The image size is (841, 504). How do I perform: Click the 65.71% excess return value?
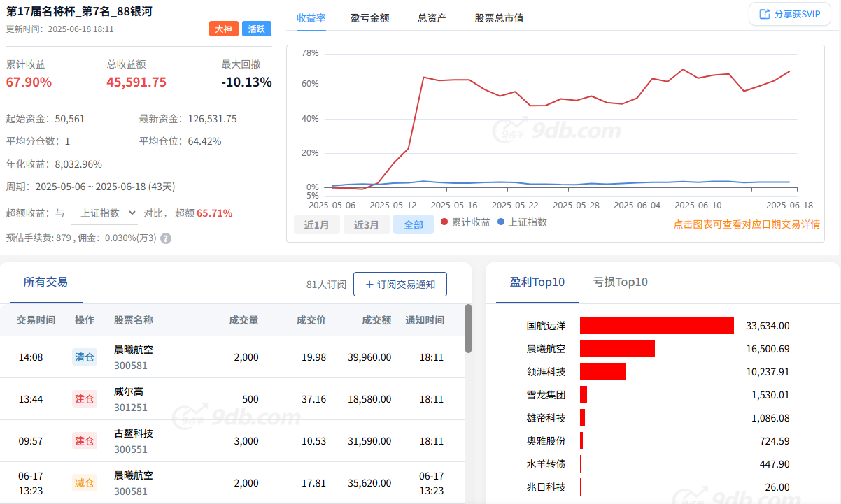[215, 213]
